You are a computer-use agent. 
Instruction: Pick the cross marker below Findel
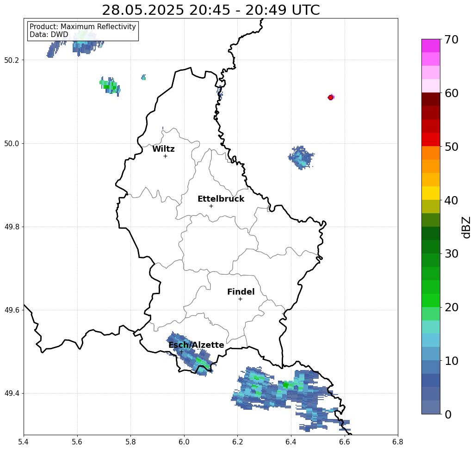[240, 299]
